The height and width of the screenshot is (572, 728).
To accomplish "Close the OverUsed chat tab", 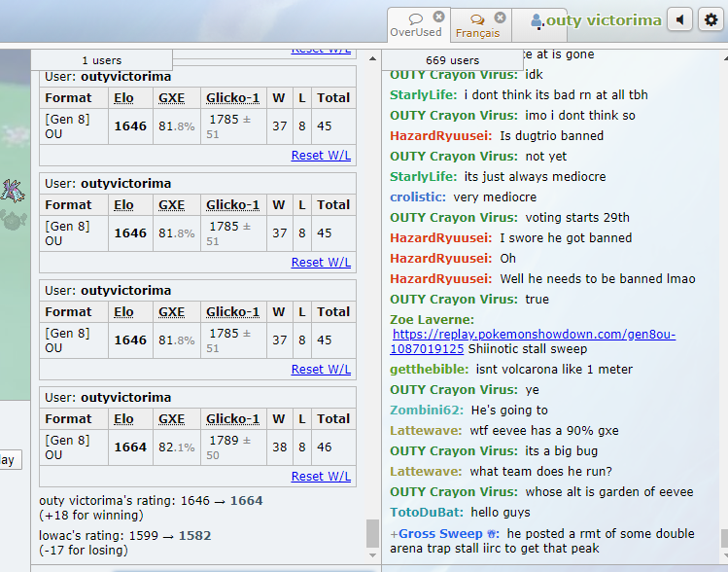I will [x=438, y=17].
